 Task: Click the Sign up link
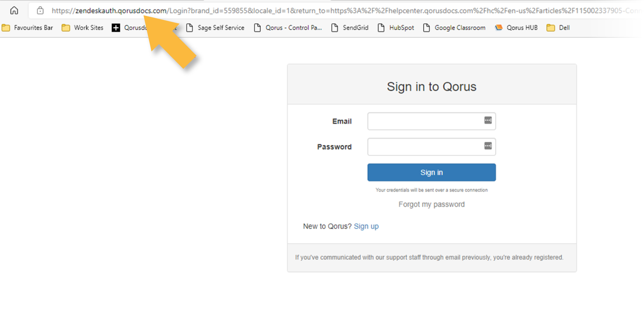pos(366,226)
